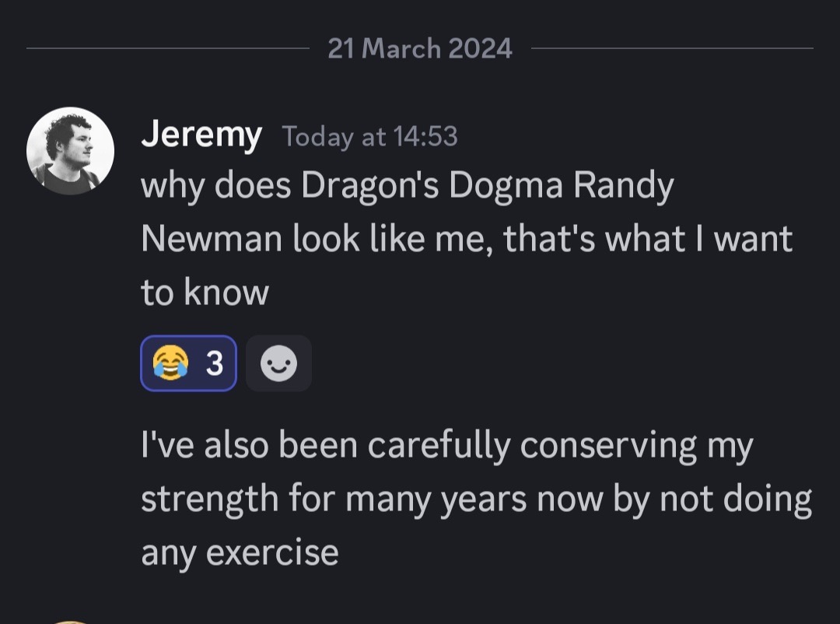Open partially visible avatar below the messages
Image resolution: width=840 pixels, height=624 pixels.
70,622
